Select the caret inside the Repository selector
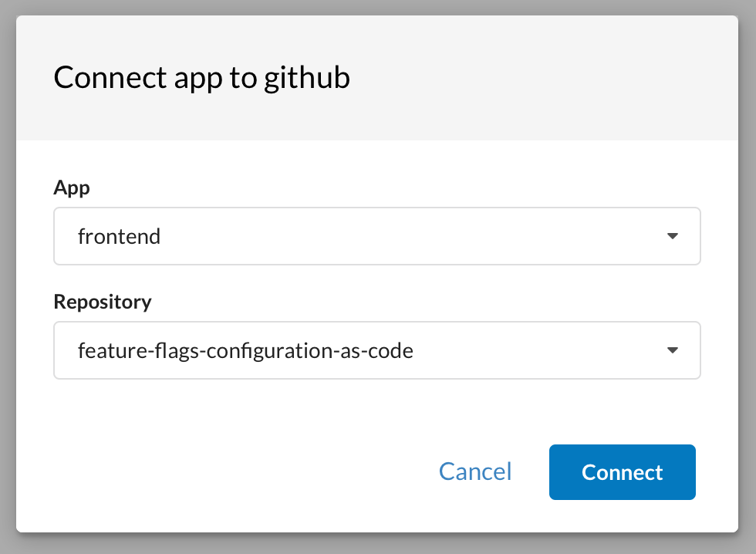Viewport: 756px width, 554px height. 673,350
